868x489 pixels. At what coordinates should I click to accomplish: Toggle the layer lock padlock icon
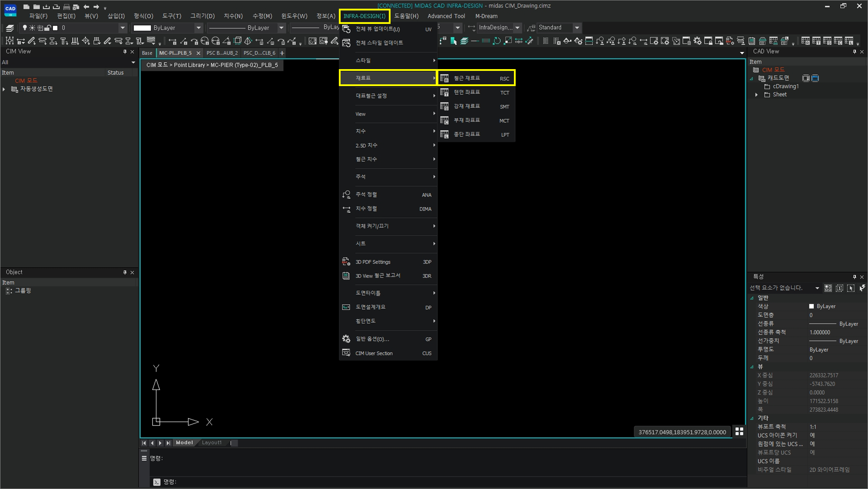coord(47,28)
